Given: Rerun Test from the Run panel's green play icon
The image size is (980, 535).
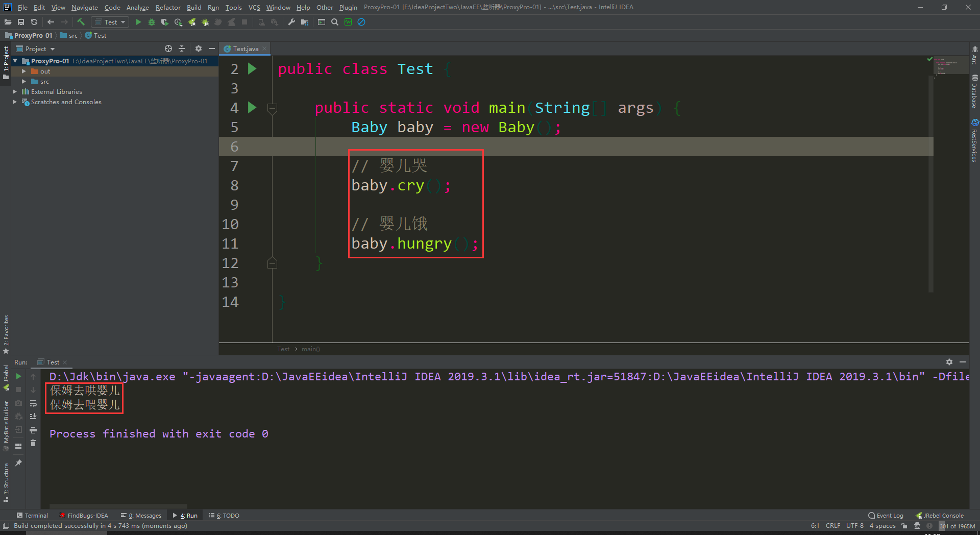Looking at the screenshot, I should [18, 376].
